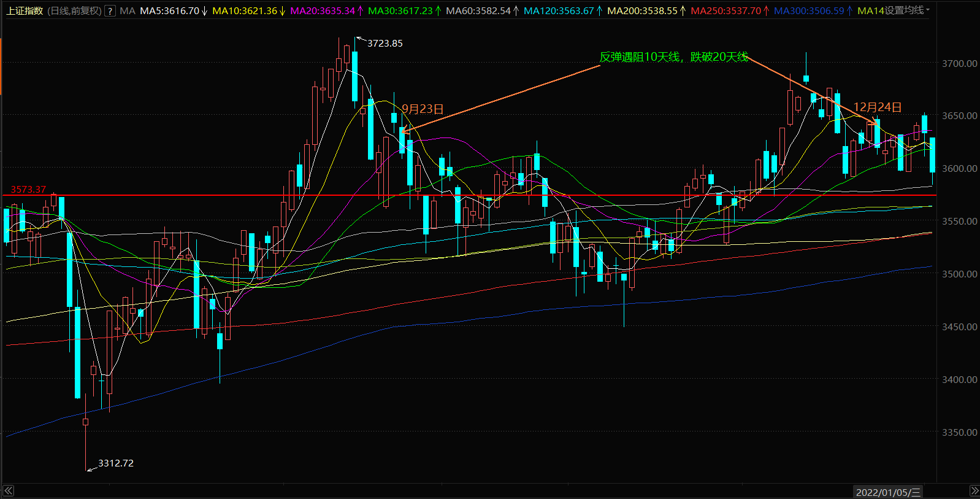The image size is (980, 499).
Task: Select the (日线,前复权) period label
Action: pos(74,11)
